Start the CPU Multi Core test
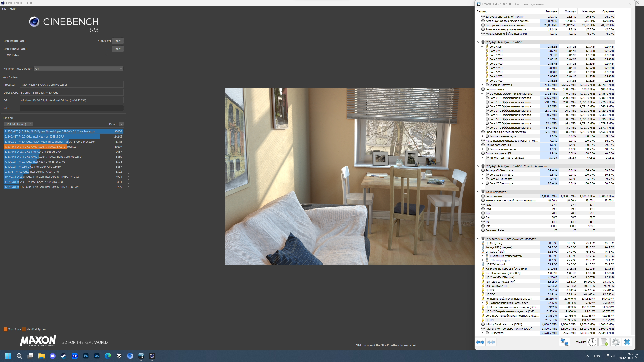The width and height of the screenshot is (644, 362). (x=117, y=41)
